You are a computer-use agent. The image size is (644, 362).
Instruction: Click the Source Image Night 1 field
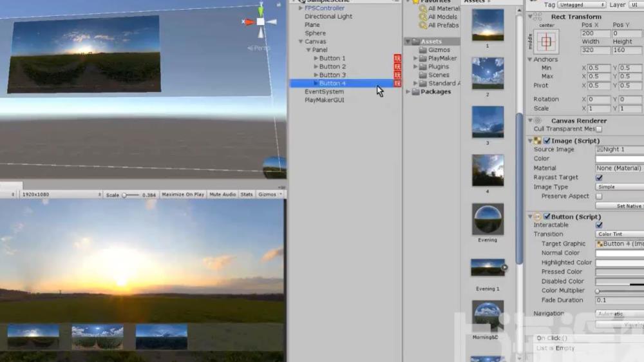pyautogui.click(x=620, y=149)
